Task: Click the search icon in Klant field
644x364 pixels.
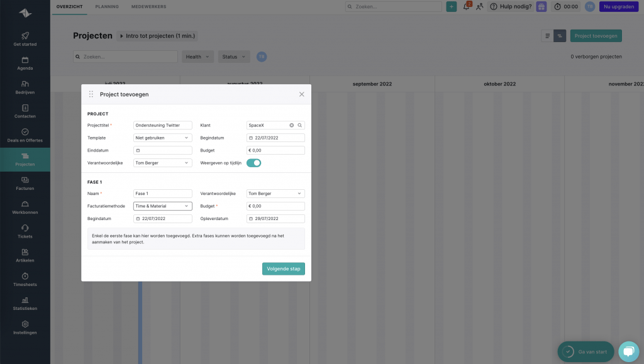Action: click(x=300, y=125)
